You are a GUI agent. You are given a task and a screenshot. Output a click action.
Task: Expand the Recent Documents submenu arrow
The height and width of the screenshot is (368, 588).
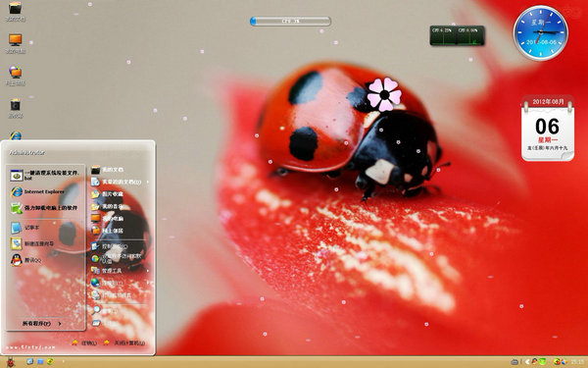[x=147, y=182]
